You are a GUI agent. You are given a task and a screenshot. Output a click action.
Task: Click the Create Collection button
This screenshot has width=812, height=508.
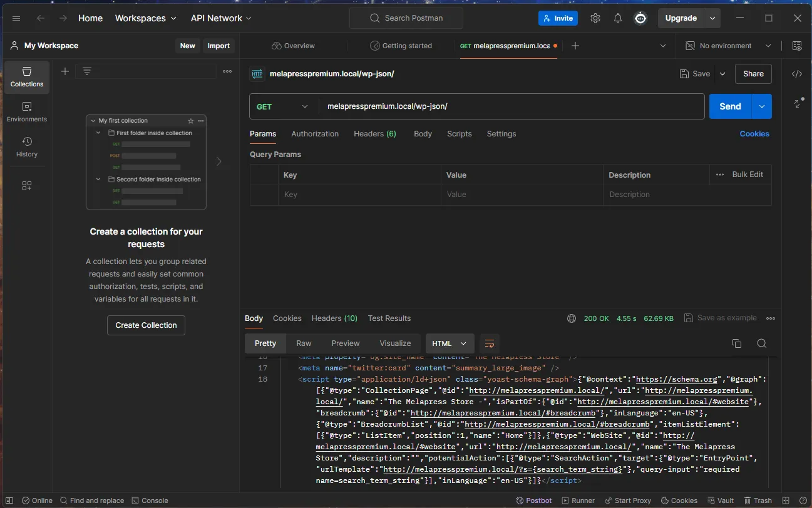(146, 325)
